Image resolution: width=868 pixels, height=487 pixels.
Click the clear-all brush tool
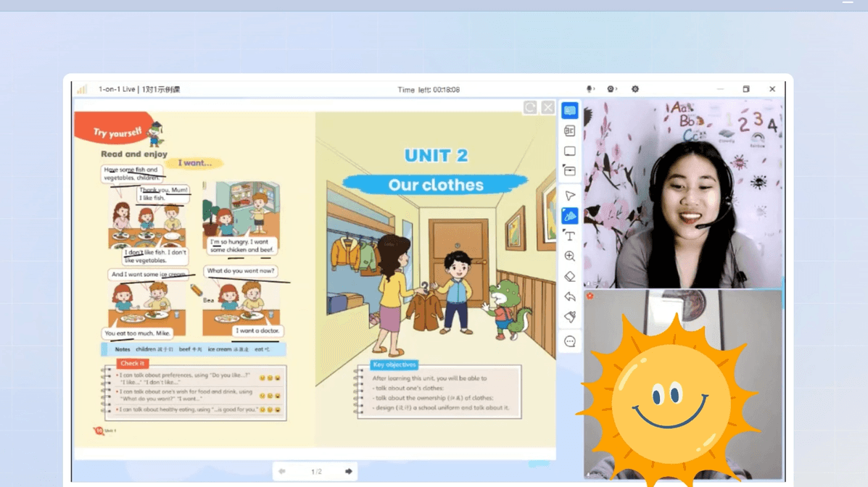tap(569, 317)
